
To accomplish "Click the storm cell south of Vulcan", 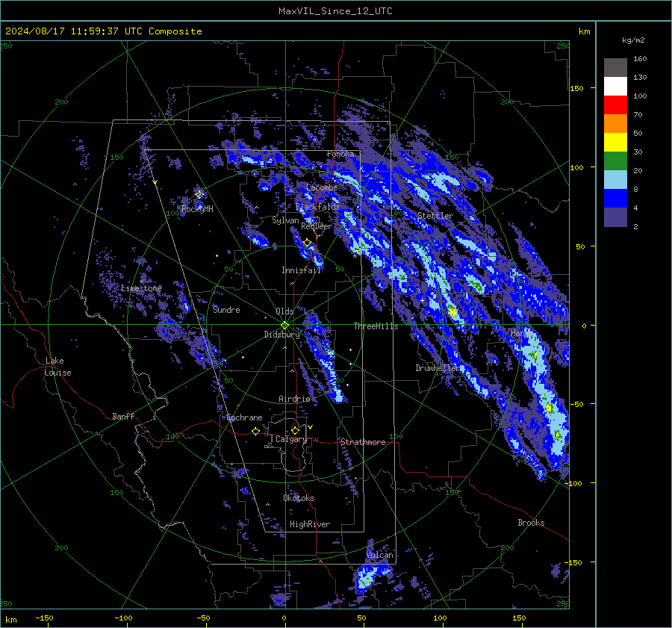I will [372, 576].
